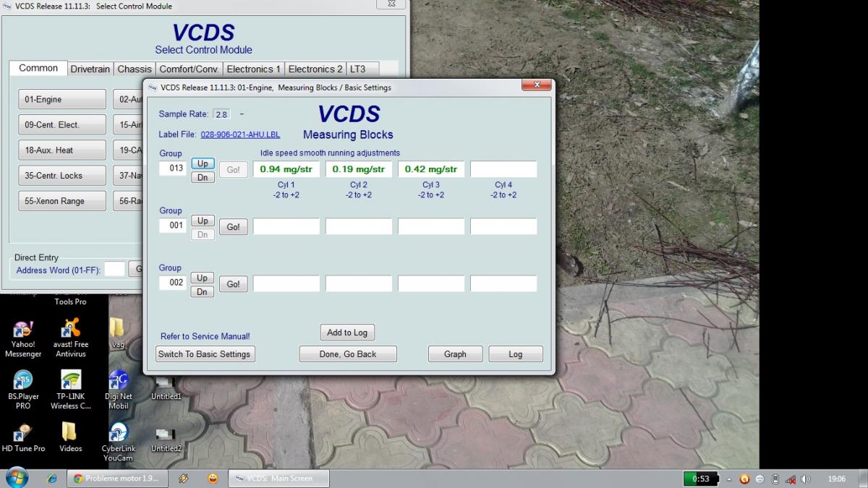Click the Windows Start button
The width and height of the screenshot is (868, 488).
pos(16,478)
